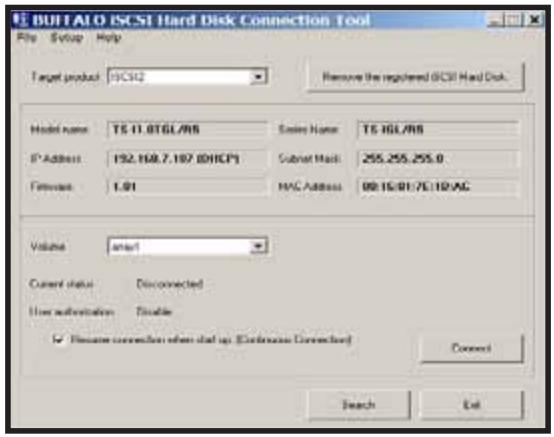Click the Model name field

pyautogui.click(x=187, y=129)
